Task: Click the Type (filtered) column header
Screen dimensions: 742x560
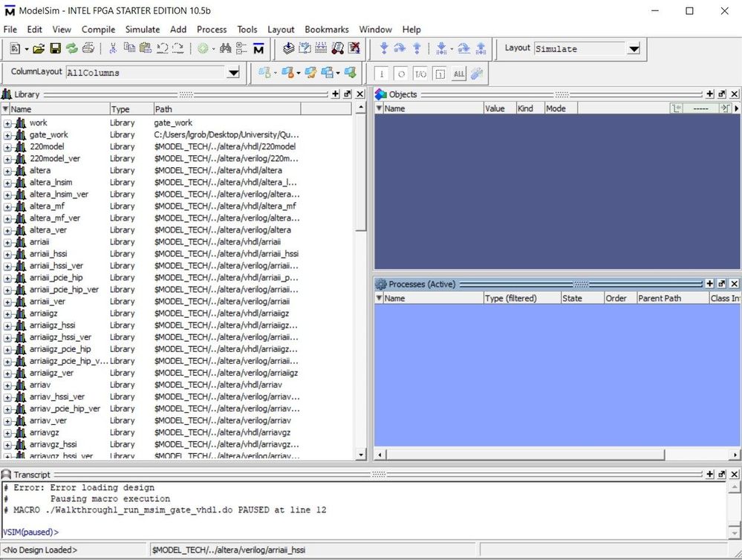Action: (x=520, y=299)
